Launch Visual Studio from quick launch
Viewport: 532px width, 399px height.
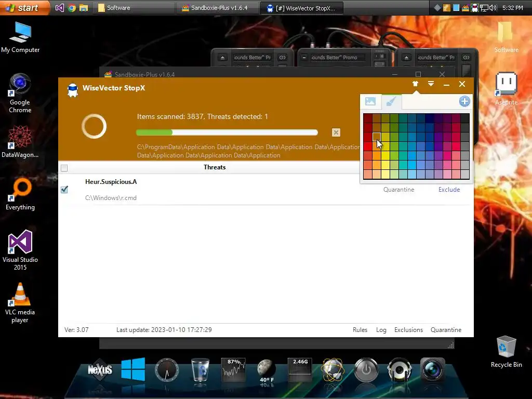(59, 8)
